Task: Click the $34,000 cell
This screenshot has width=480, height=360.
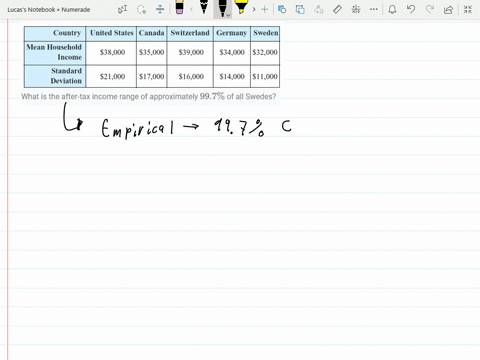Action: pos(232,52)
